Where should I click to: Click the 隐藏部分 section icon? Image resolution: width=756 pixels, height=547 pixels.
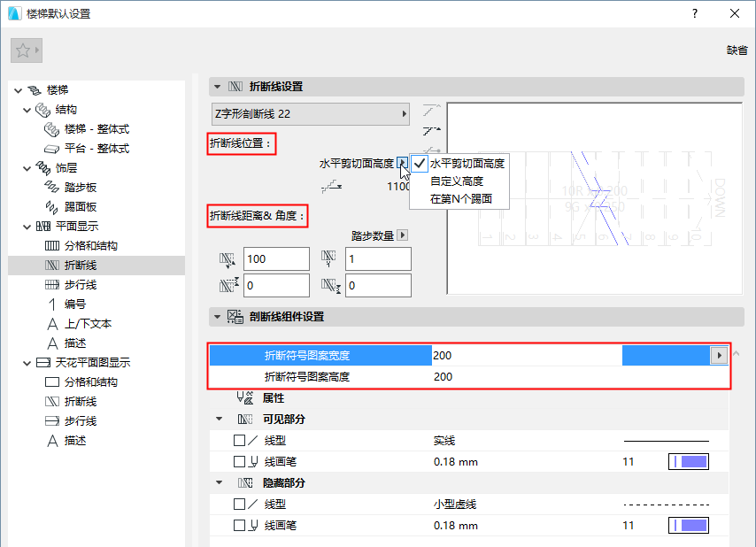coord(245,483)
